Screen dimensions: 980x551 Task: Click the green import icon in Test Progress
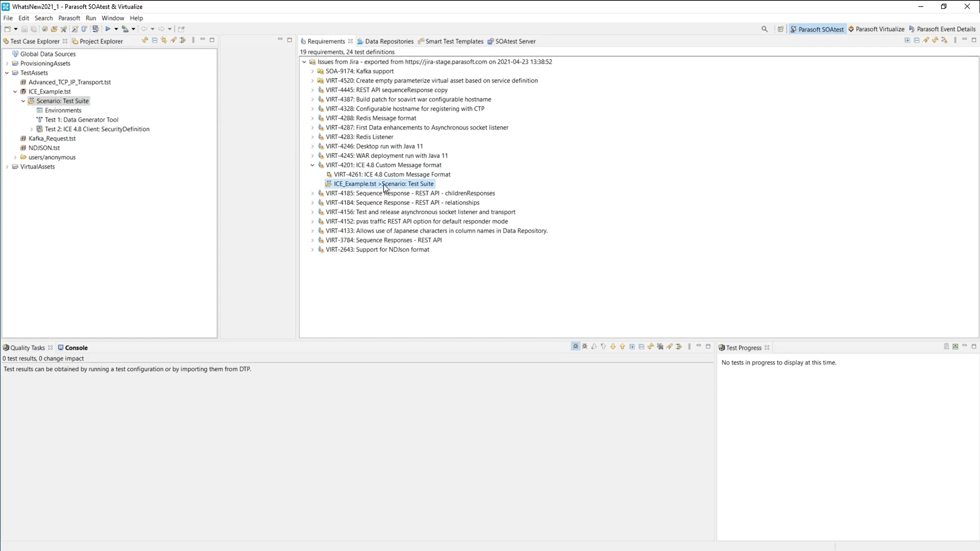coord(955,347)
